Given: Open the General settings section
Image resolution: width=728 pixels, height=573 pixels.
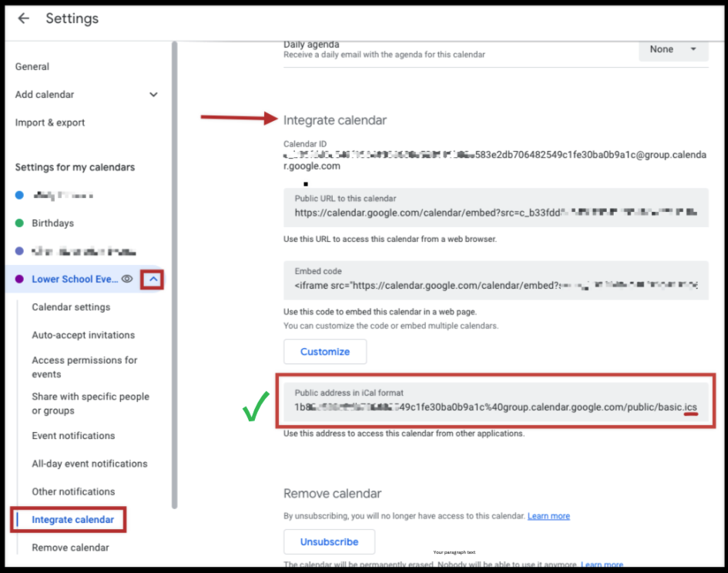Looking at the screenshot, I should (x=32, y=67).
